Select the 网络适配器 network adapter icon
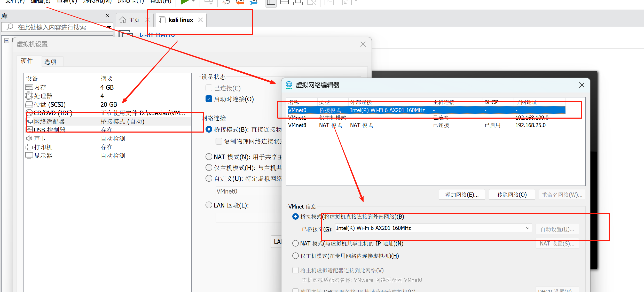 (x=29, y=121)
